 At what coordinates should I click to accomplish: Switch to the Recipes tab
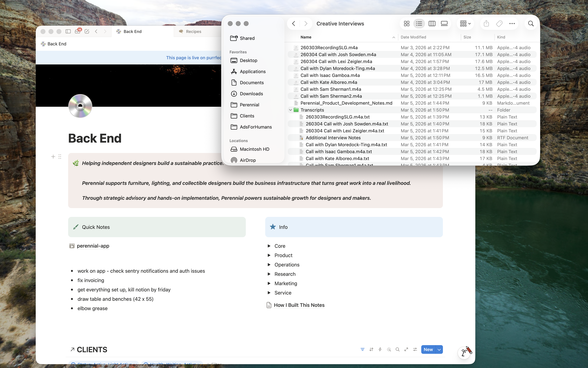click(x=198, y=31)
